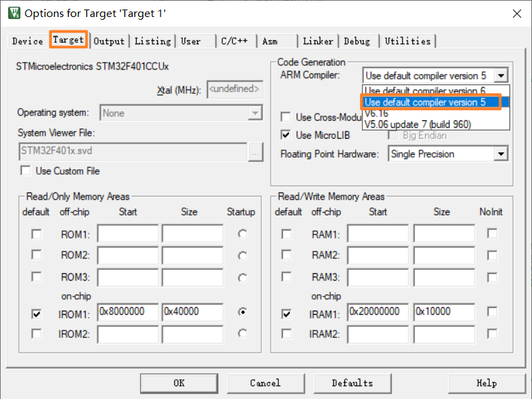Open the Debug tab
This screenshot has height=399, width=532.
pos(357,41)
